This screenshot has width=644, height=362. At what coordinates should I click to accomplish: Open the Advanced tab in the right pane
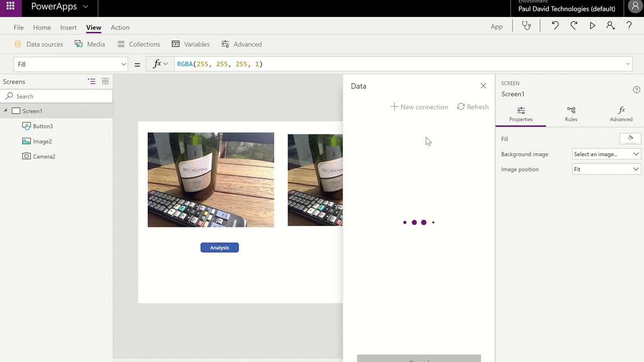click(621, 114)
